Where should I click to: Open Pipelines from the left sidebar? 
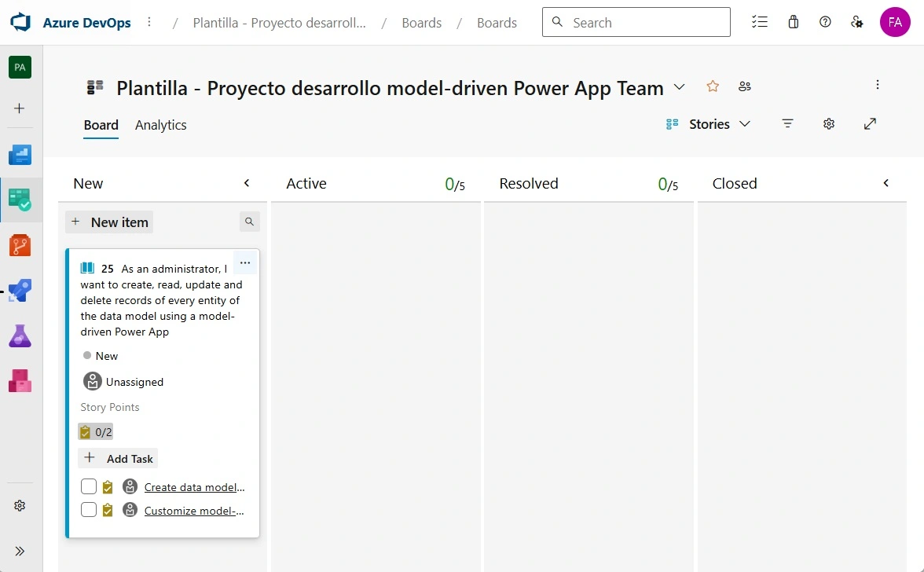20,291
